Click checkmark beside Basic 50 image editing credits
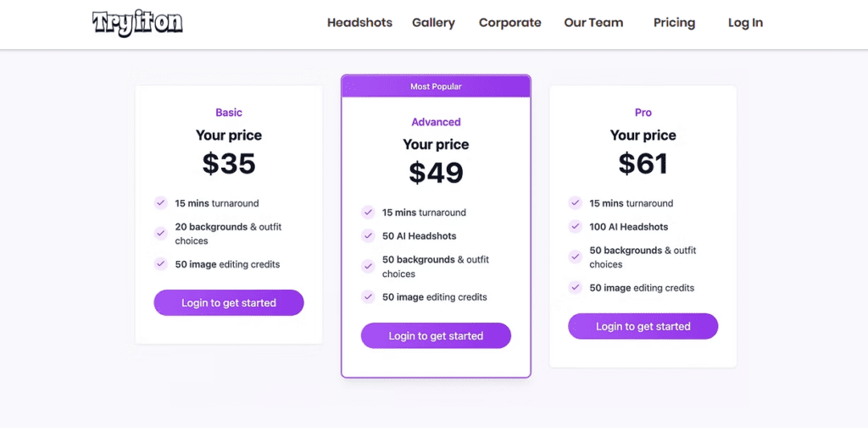868x437 pixels. (x=160, y=264)
